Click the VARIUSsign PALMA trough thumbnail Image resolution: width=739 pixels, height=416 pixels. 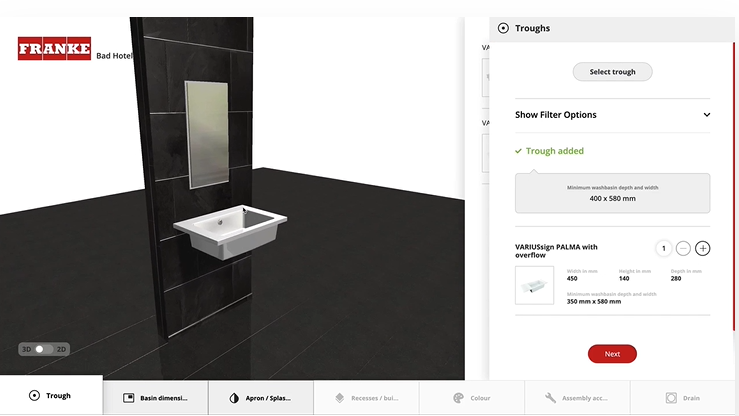(534, 285)
